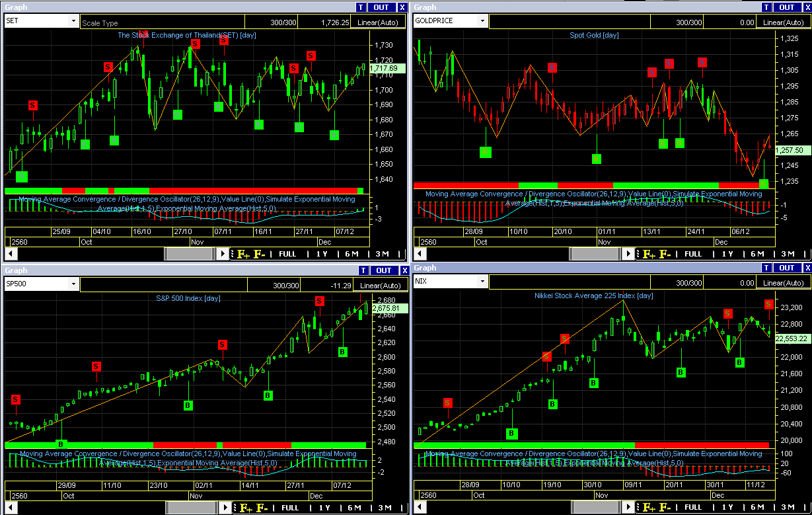
Task: Click F- on the GOLDPRICE graph
Action: (665, 255)
